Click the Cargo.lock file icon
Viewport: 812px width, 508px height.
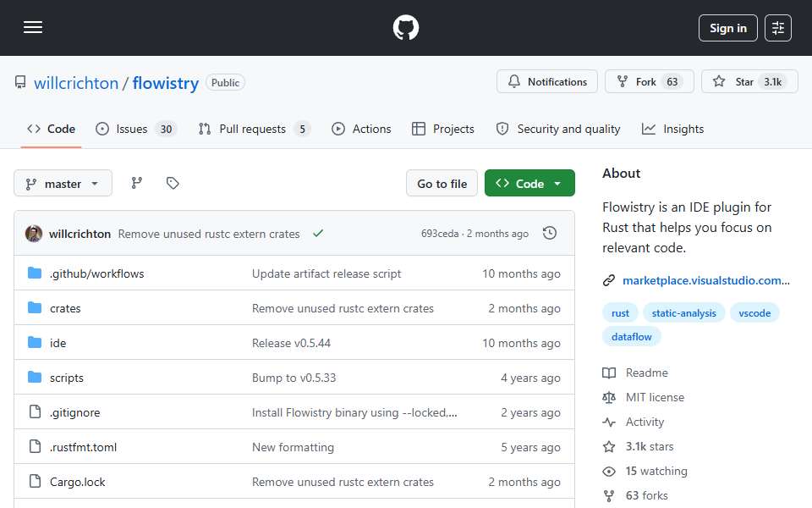35,481
